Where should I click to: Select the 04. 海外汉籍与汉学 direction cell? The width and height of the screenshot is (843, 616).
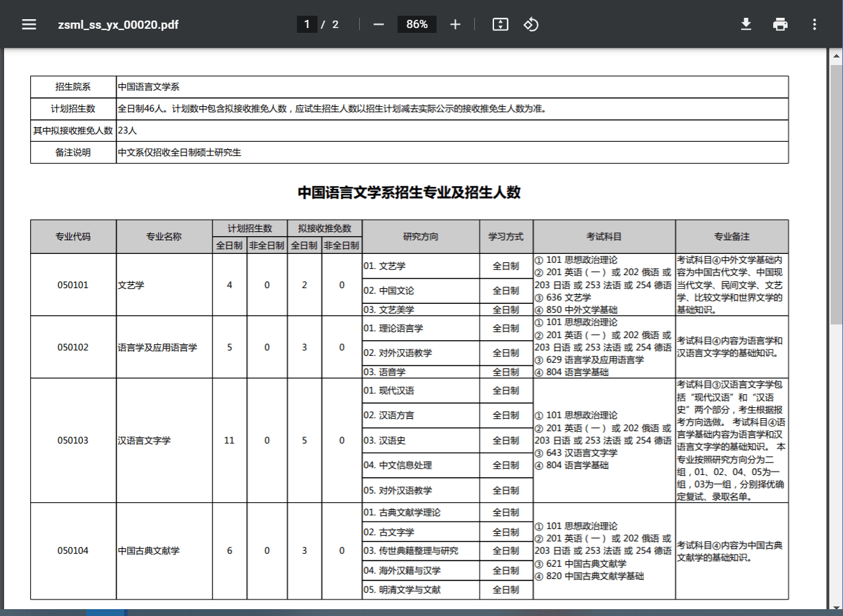(402, 570)
